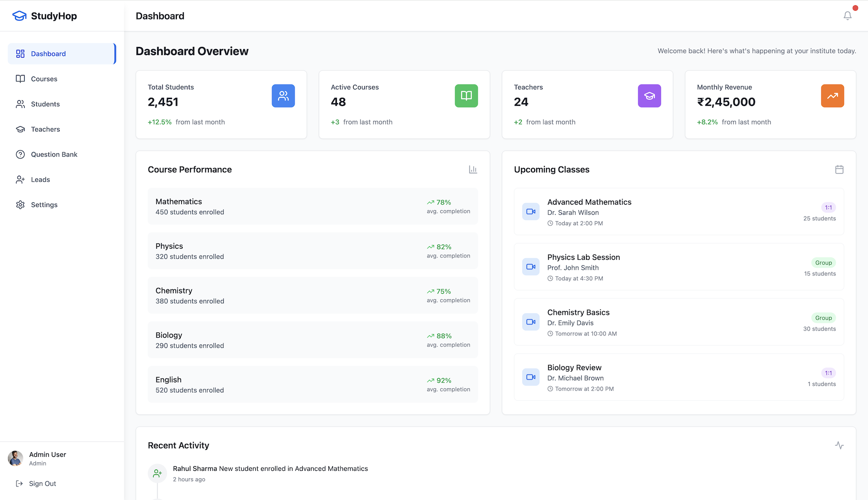Click the green Active Courses book icon
Image resolution: width=868 pixels, height=500 pixels.
pyautogui.click(x=466, y=96)
